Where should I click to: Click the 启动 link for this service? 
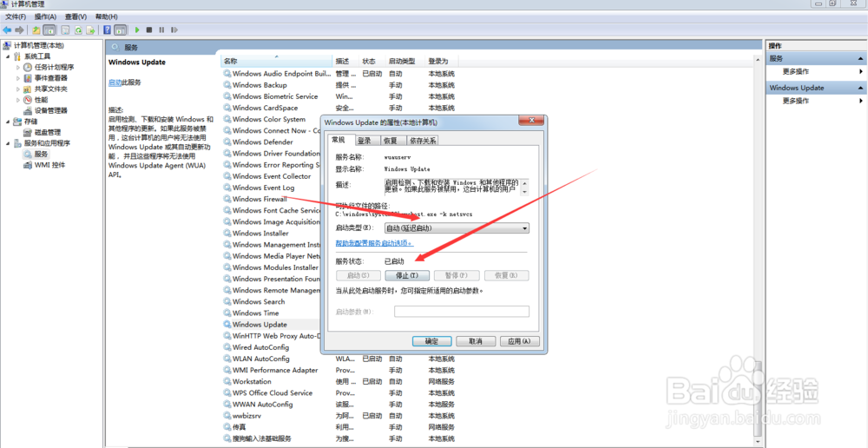coord(115,82)
